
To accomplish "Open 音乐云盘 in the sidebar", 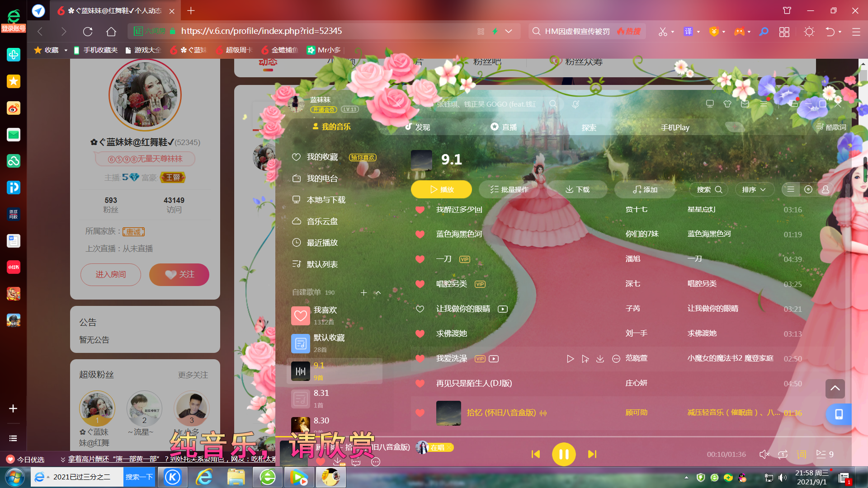I will click(322, 221).
